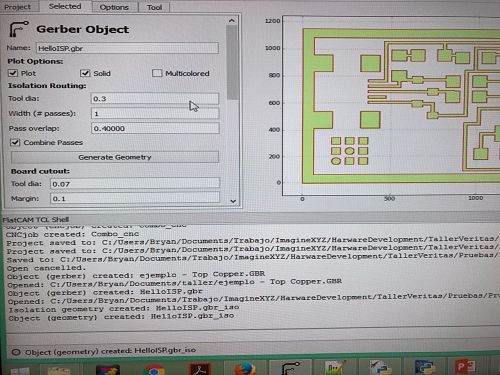Screen dimensions: 500x375
Task: Click 'Object (geometry) created: HelloISP.gbr_iso' shell line
Action: click(x=121, y=317)
